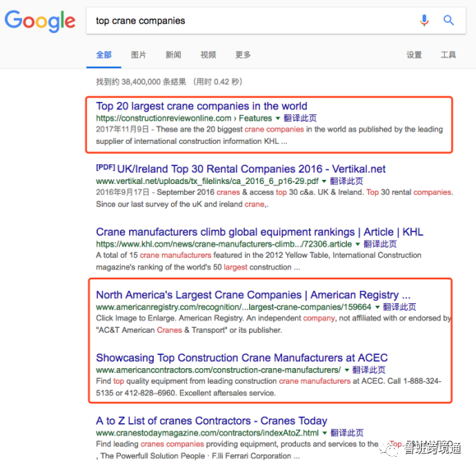Expand dropdown arrow beside americancontractors.com URL
Screen dimensions: 476x470
(x=346, y=371)
